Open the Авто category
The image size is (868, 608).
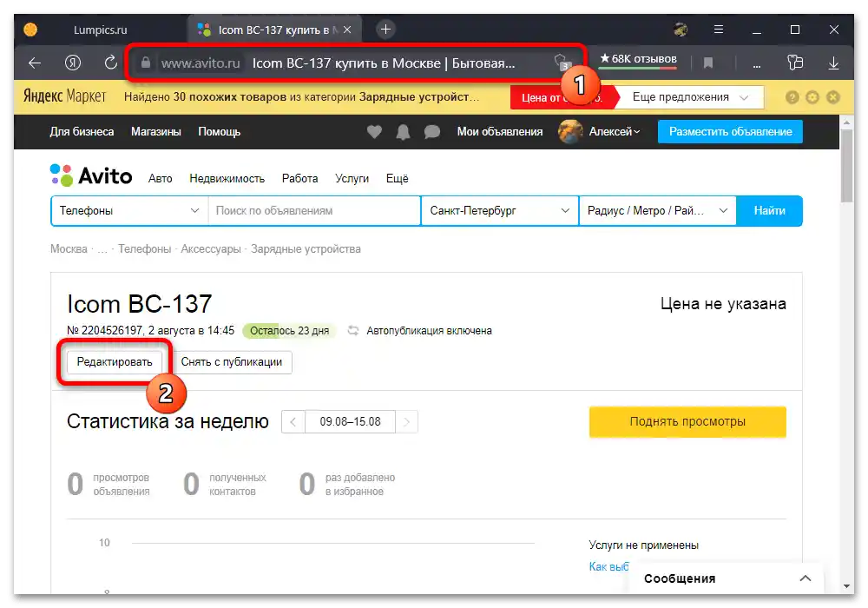(x=160, y=178)
